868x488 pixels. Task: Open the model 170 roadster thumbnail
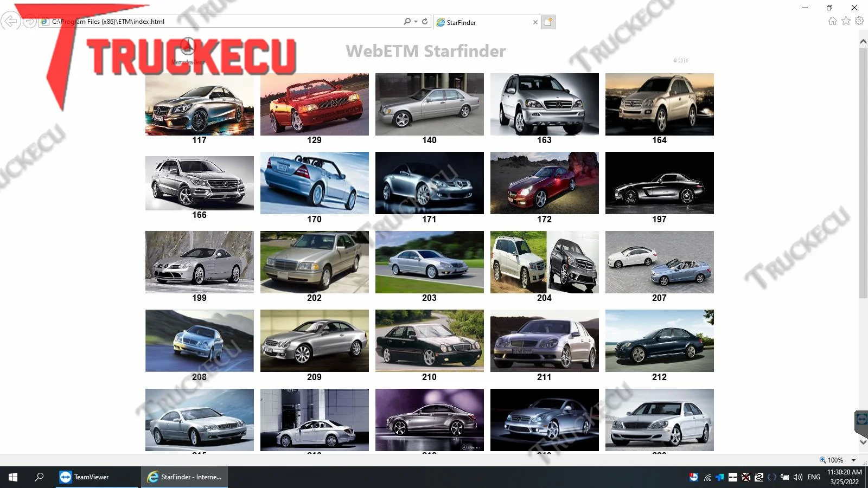click(315, 183)
